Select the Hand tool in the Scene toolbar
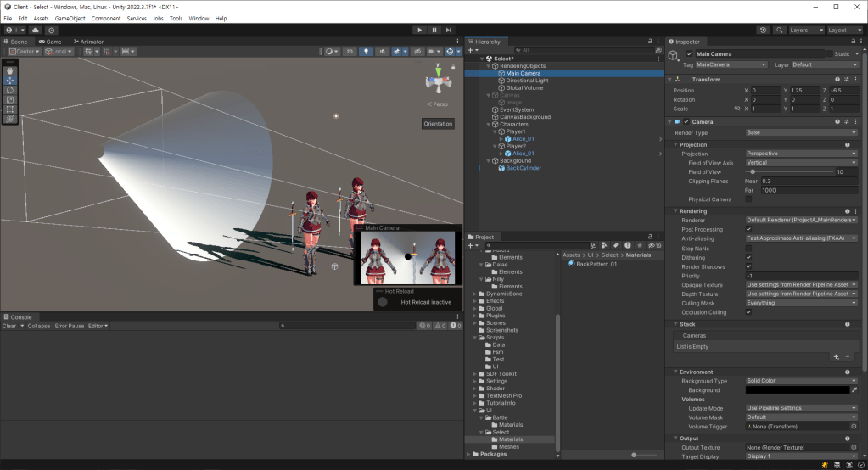Viewport: 868px width, 470px height. point(9,71)
